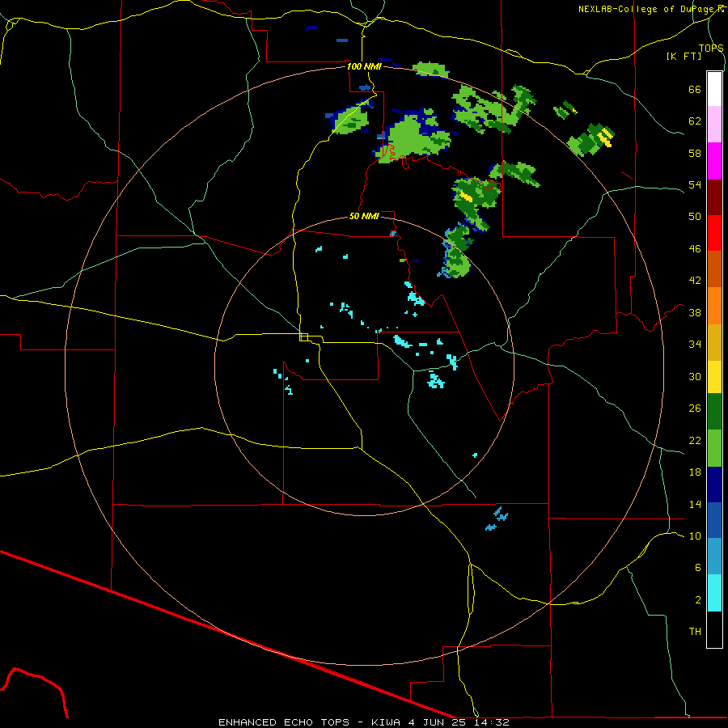This screenshot has height=728, width=728.
Task: Click the 46 value on the scale
Action: (x=695, y=248)
